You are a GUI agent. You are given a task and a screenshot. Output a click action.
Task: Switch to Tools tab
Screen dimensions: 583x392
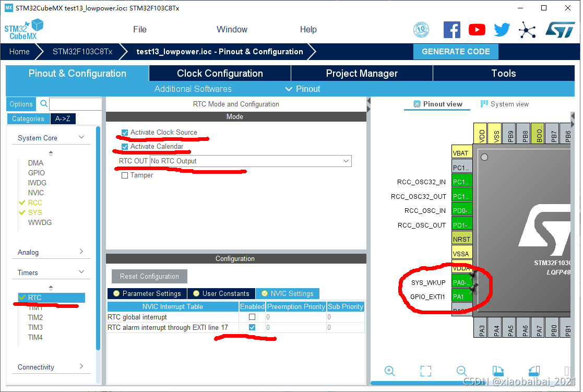[504, 73]
